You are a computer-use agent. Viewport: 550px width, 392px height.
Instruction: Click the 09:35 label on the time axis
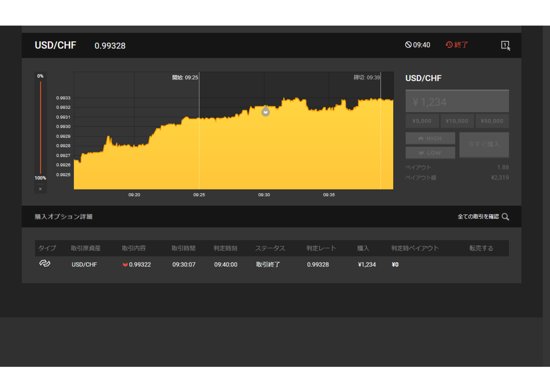click(x=329, y=195)
